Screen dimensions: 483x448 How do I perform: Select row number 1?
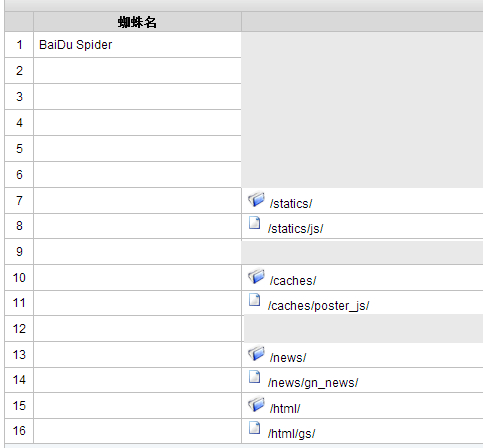[x=19, y=45]
